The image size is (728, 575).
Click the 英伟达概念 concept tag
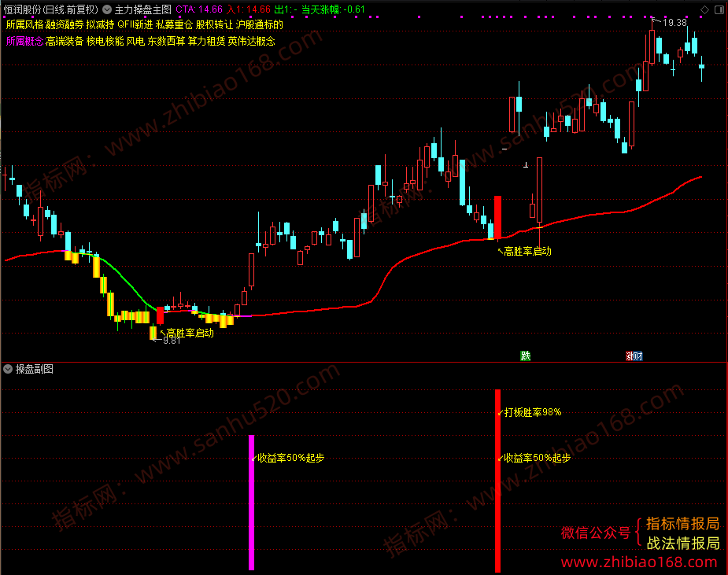click(x=252, y=42)
